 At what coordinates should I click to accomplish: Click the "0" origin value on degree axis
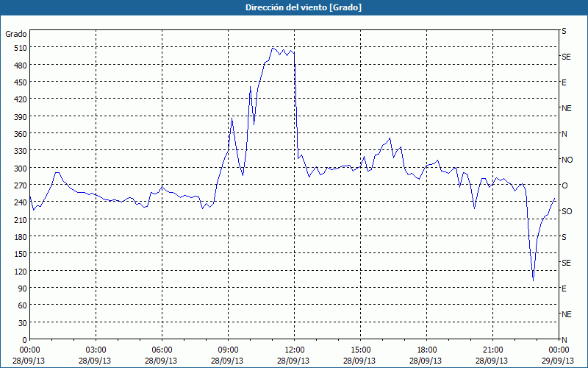click(25, 340)
